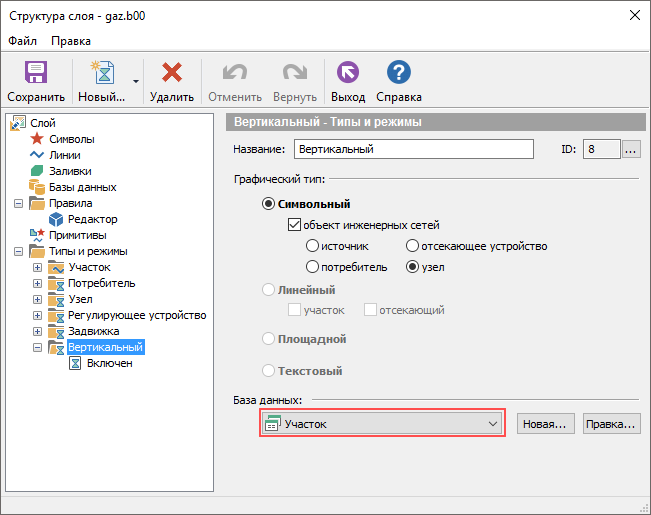Click the Задвижка folder icon
The width and height of the screenshot is (651, 515).
tap(56, 331)
